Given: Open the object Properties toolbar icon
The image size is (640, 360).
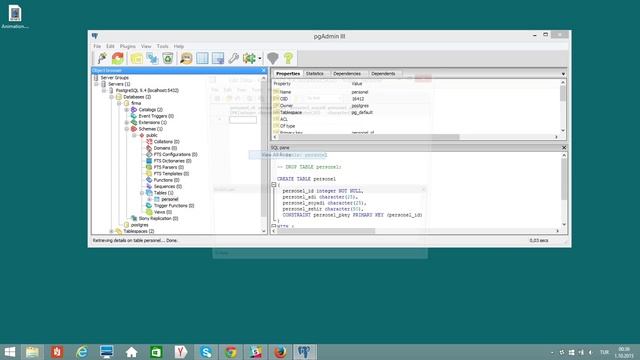Looking at the screenshot, I should (136, 58).
